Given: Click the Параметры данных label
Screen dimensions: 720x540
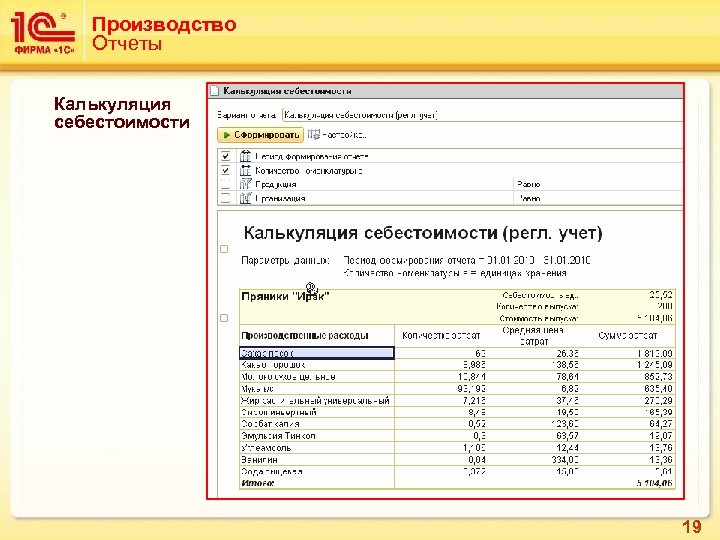Looking at the screenshot, I should tap(285, 261).
